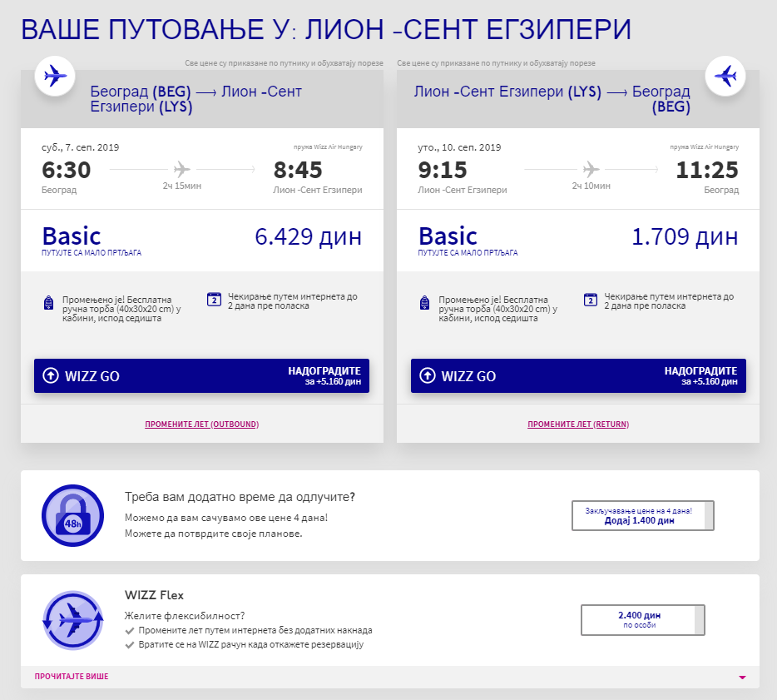Click the plane icon above 2ч 10мин duration

591,170
